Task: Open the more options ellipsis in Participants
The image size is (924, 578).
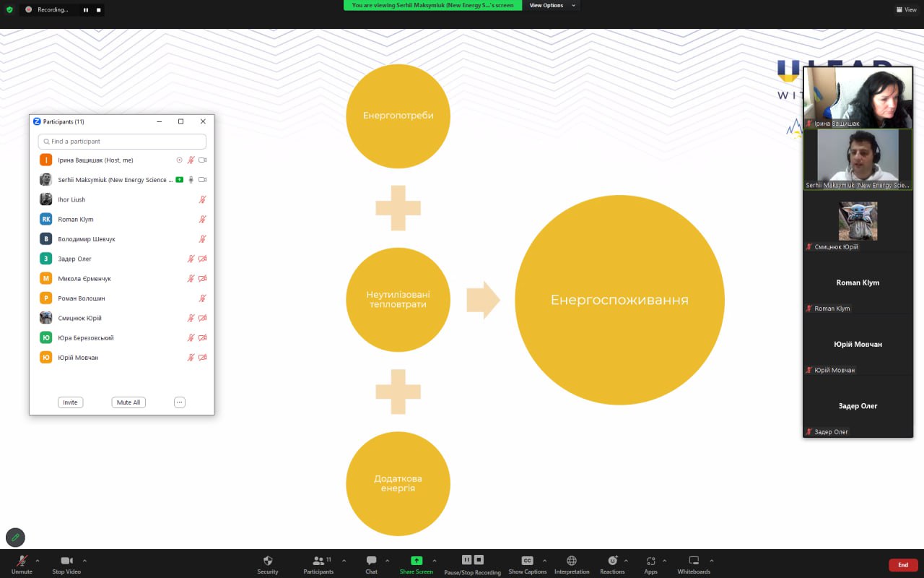Action: coord(180,402)
